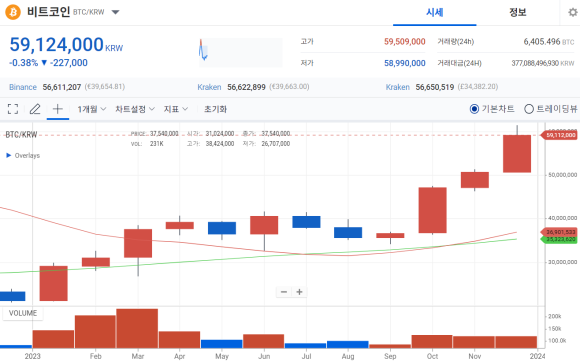Click the low price 58,990,000
Image resolution: width=580 pixels, height=361 pixels.
coord(405,63)
